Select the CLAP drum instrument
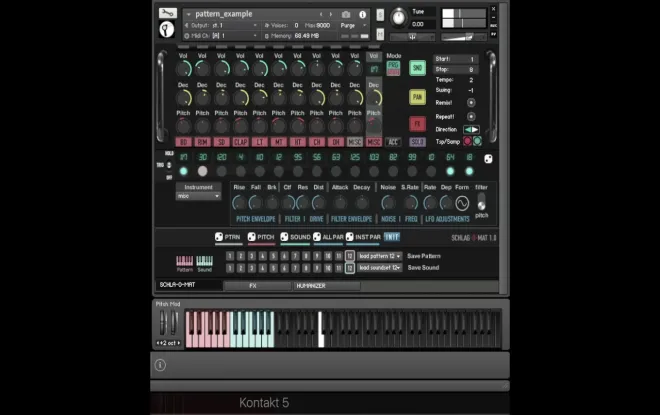The width and height of the screenshot is (660, 415). (x=240, y=142)
